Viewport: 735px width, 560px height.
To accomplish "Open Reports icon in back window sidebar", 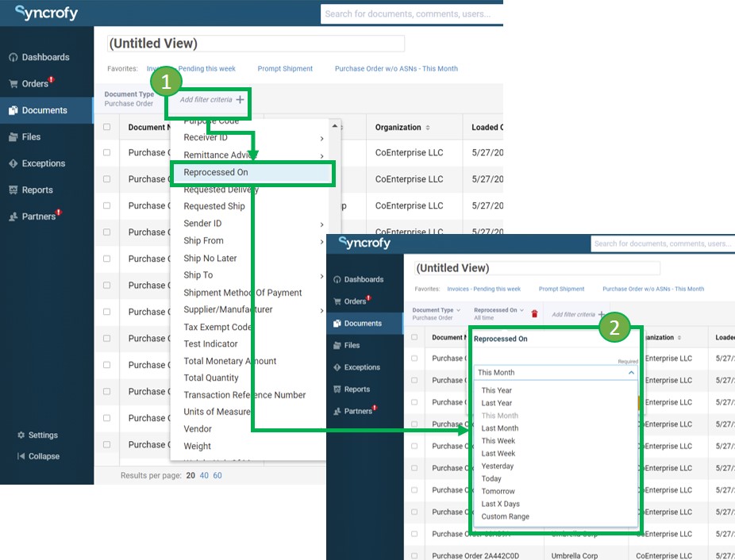I will 13,190.
